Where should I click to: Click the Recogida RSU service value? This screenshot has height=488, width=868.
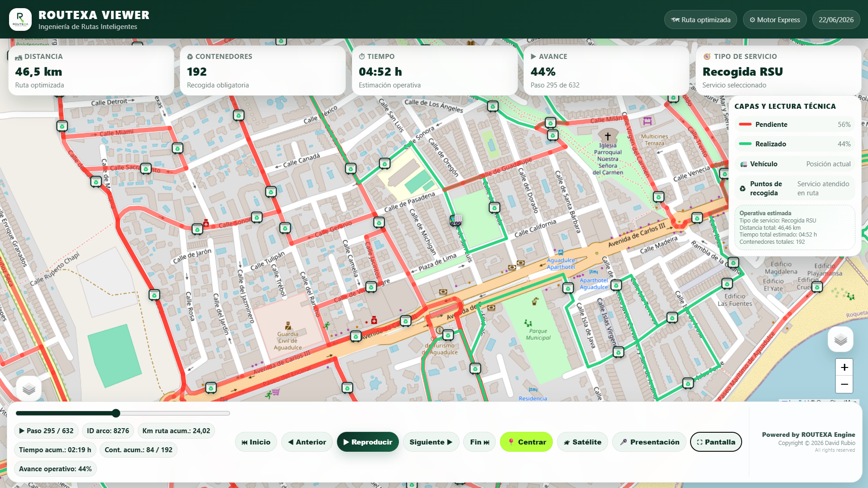pos(743,72)
